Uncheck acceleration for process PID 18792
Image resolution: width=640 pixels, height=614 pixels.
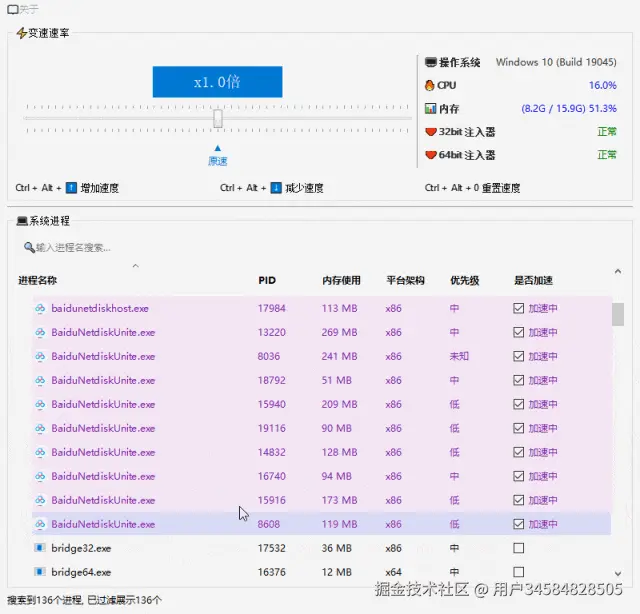(518, 380)
